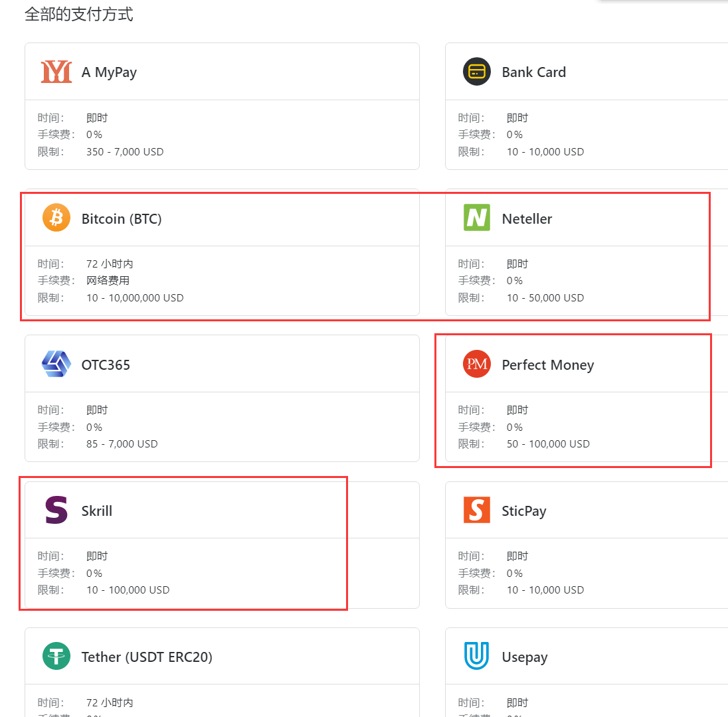Choose the Bank Card payment method title
728x717 pixels.
(534, 72)
